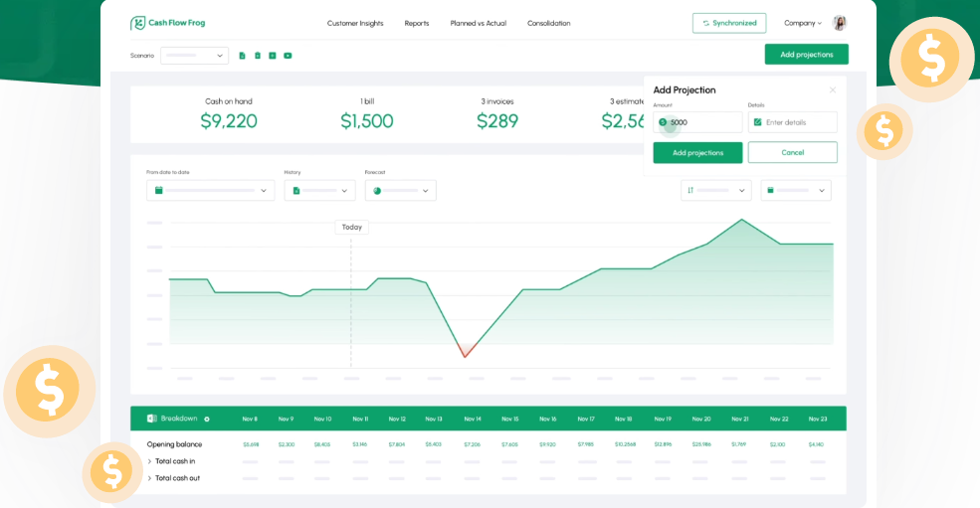Select the Nov 23 column header
The width and height of the screenshot is (980, 508).
coord(818,420)
